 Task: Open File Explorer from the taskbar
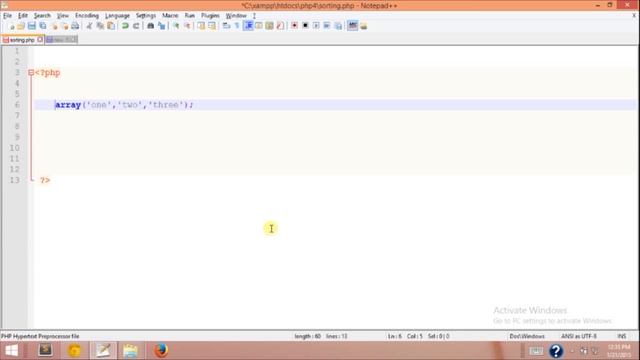click(131, 351)
